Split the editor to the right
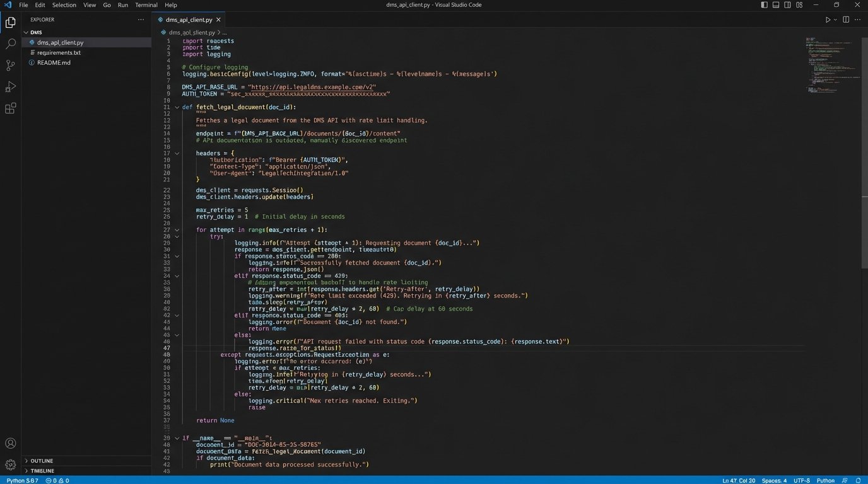 click(x=846, y=20)
